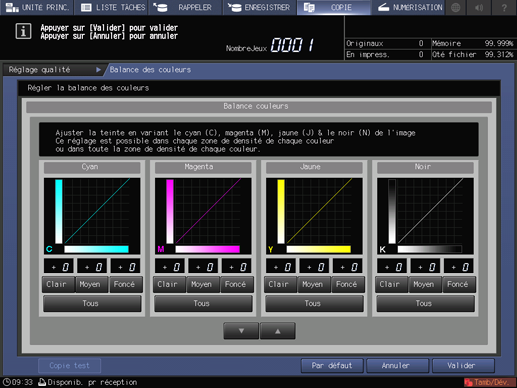
Task: Increase value with the up arrow button
Action: tap(278, 331)
